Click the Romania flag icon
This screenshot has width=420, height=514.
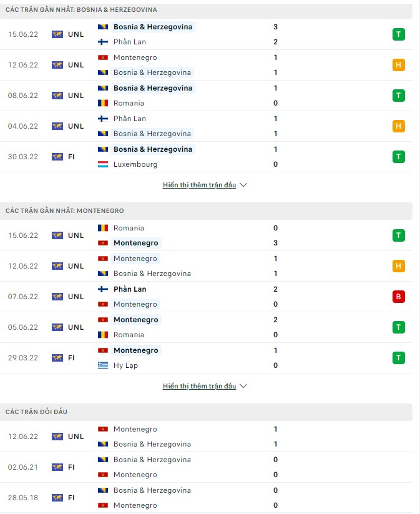point(104,103)
